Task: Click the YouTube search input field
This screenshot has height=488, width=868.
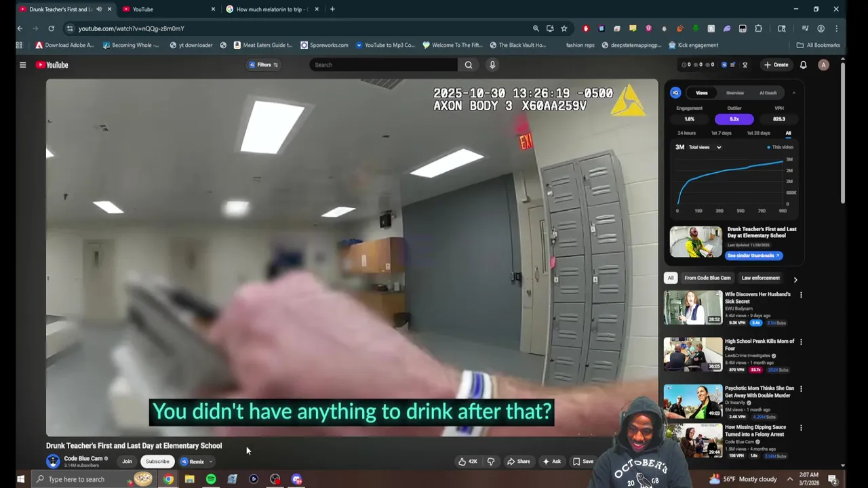Action: pos(383,65)
